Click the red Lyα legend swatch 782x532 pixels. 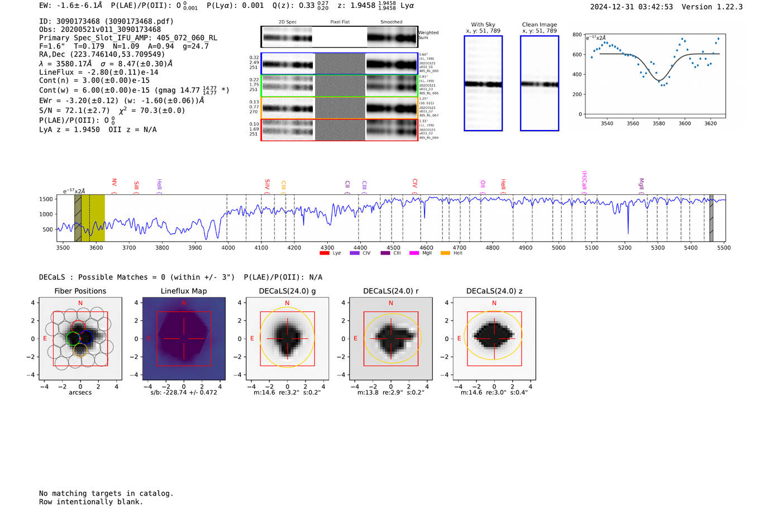(x=324, y=253)
